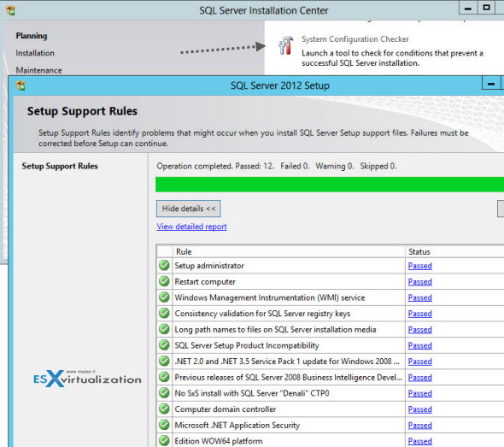Select 'Long path names to files' rule text

pyautogui.click(x=275, y=330)
